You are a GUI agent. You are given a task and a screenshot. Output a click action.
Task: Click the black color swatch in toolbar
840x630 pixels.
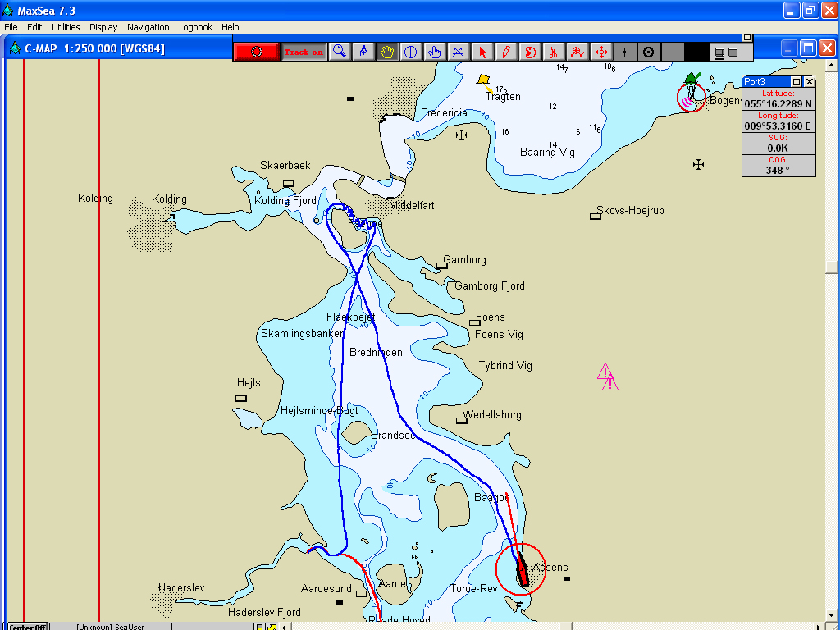pos(696,52)
